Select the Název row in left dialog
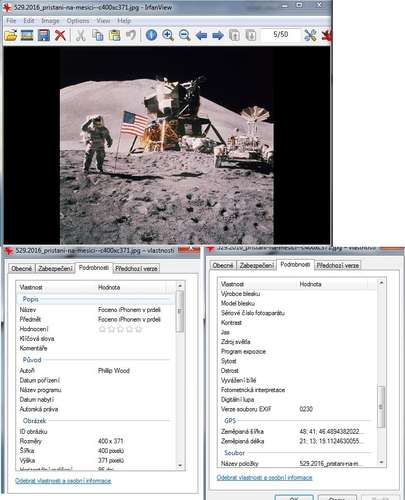This screenshot has height=500, width=405. pyautogui.click(x=96, y=310)
